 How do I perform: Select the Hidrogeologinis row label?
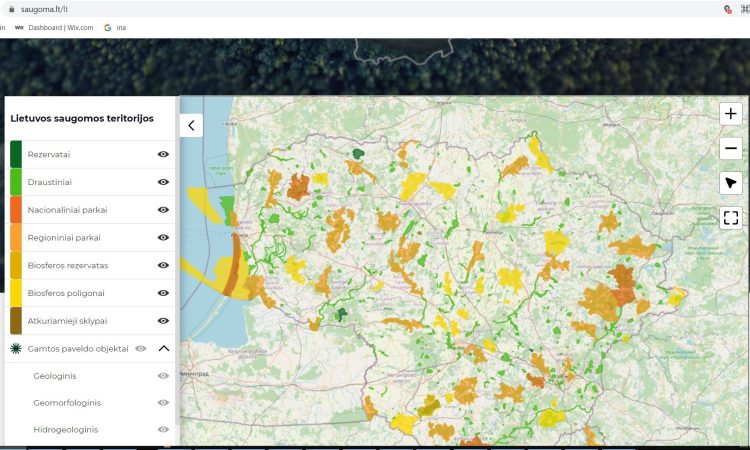(66, 429)
